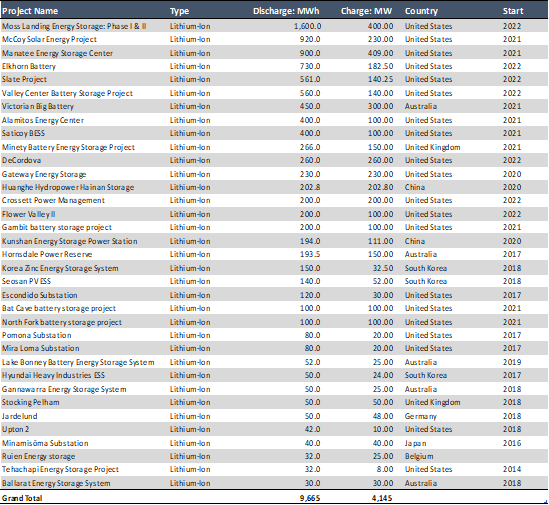Viewport: 549px width, 505px height.
Task: Click Germany in the Country column
Action: tap(421, 416)
